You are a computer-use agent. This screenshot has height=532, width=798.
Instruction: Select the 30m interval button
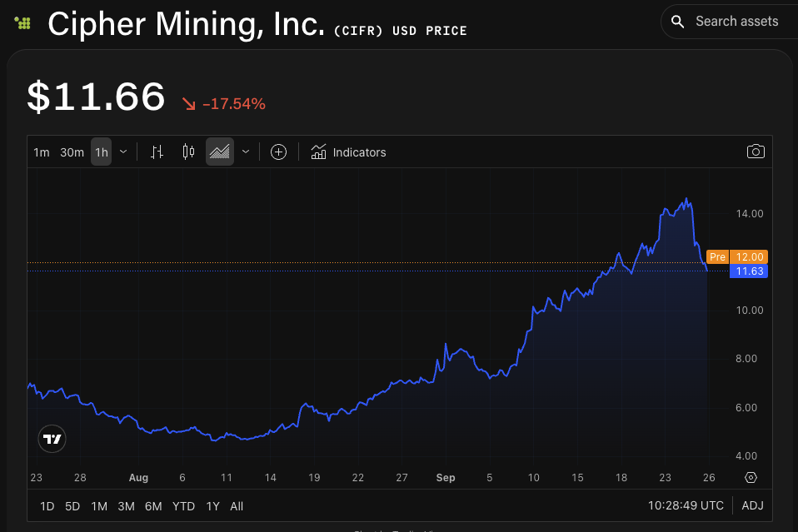(x=72, y=152)
